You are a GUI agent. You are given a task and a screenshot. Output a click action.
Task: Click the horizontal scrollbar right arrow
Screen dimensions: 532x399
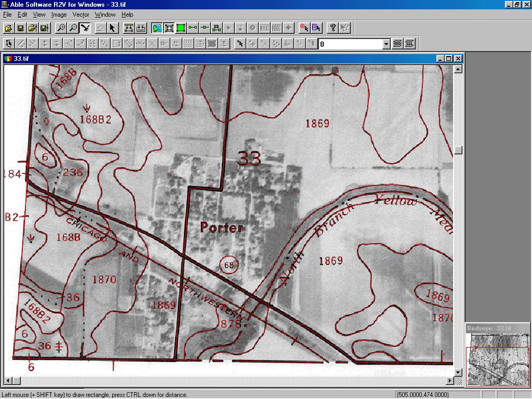(450, 381)
